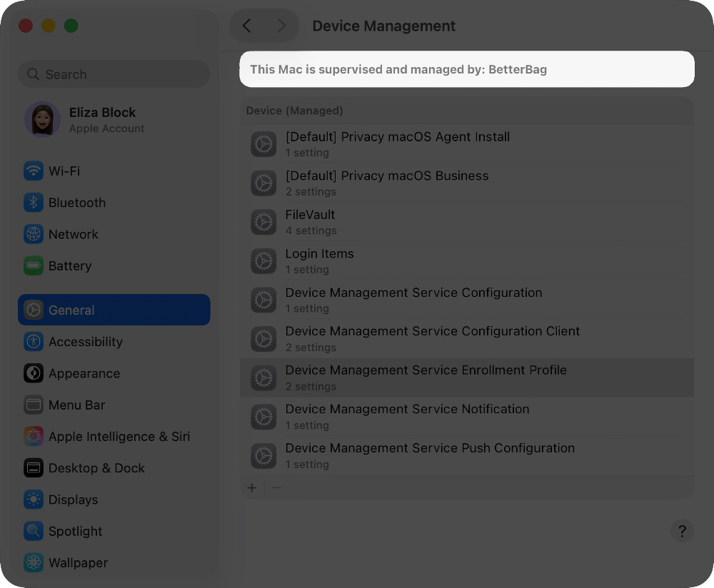
Task: Select the General tab in the sidebar
Action: 72,310
